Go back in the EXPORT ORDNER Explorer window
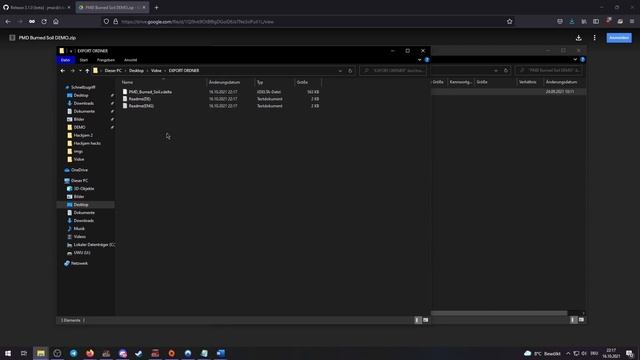This screenshot has height=360, width=640. [62, 71]
